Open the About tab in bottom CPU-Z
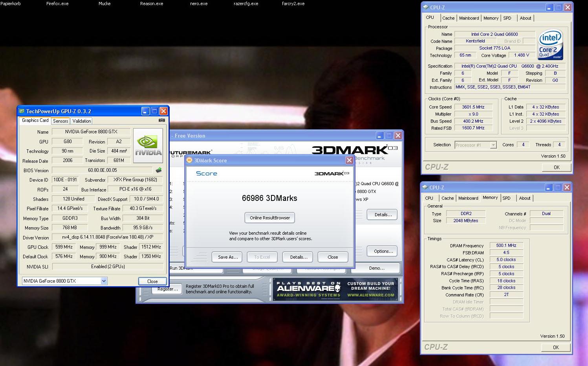This screenshot has height=366, width=588. coord(524,198)
